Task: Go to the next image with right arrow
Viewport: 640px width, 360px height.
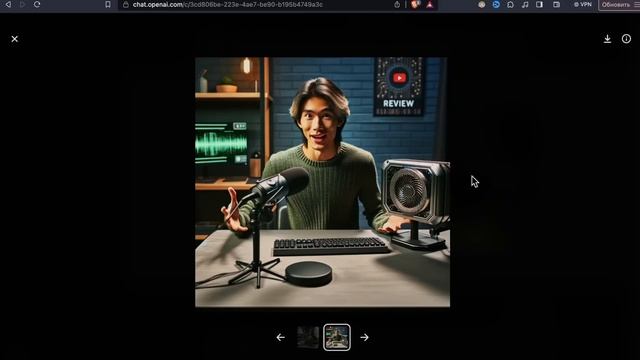Action: tap(364, 337)
